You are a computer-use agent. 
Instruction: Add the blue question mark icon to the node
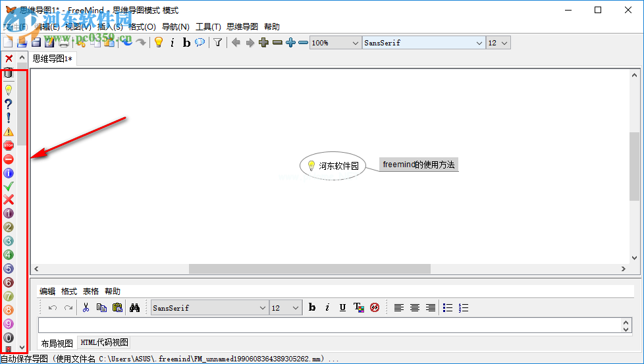point(9,104)
